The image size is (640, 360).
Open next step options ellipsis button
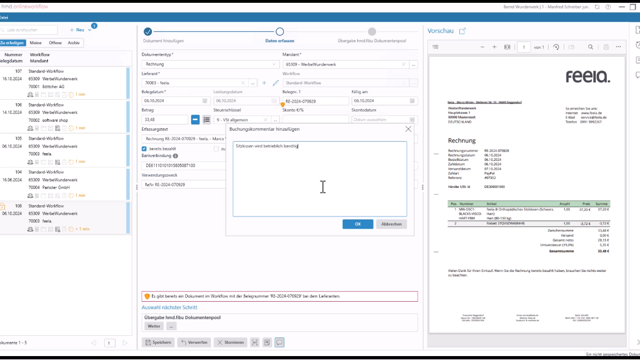pos(171,326)
